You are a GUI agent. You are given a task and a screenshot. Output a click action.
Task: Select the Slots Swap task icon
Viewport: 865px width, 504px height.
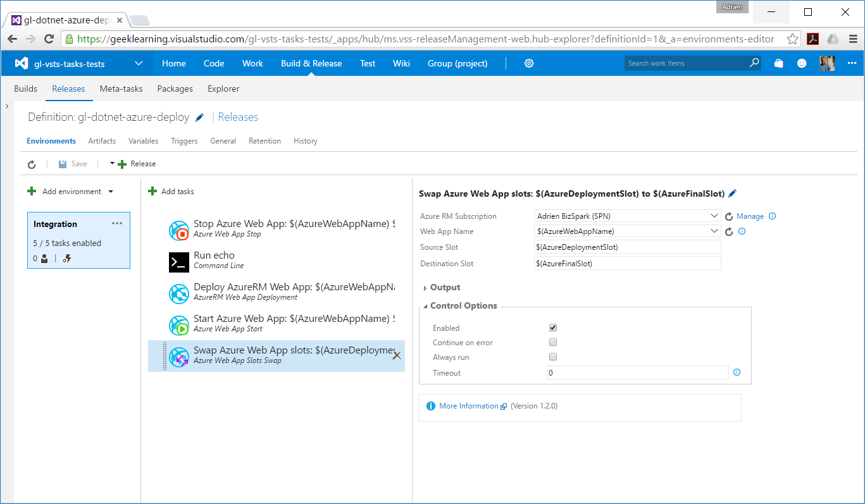[179, 357]
